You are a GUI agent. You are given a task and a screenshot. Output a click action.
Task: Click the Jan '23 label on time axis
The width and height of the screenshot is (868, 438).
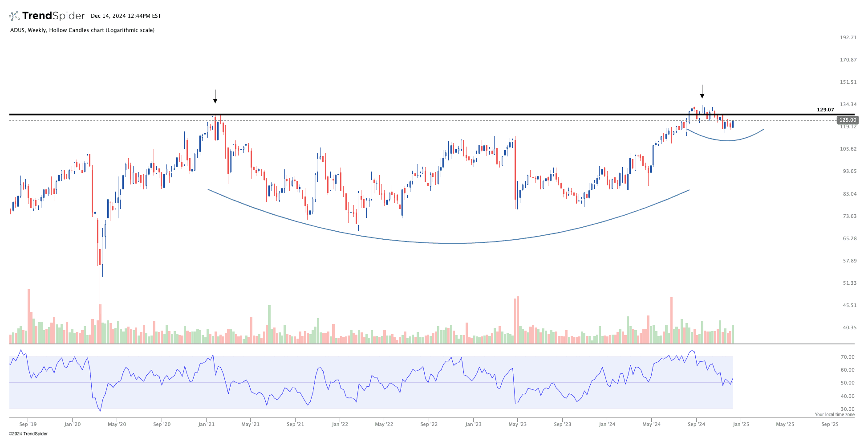click(x=473, y=424)
